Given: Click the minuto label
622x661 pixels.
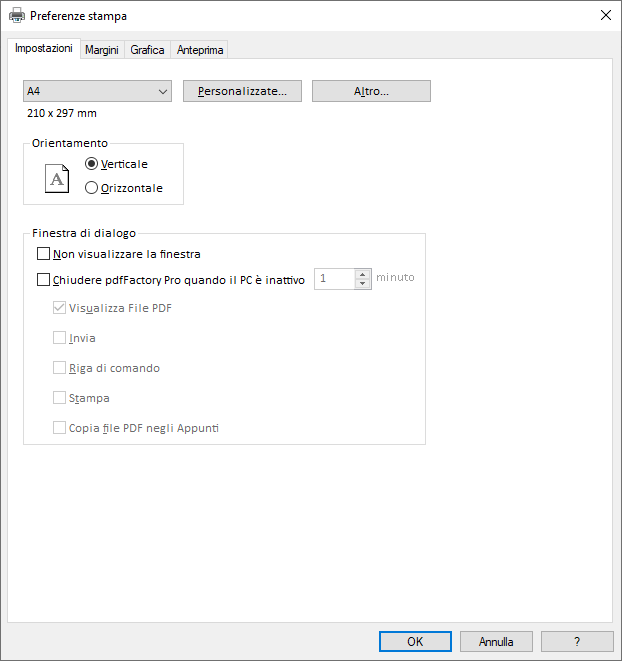Looking at the screenshot, I should (395, 277).
